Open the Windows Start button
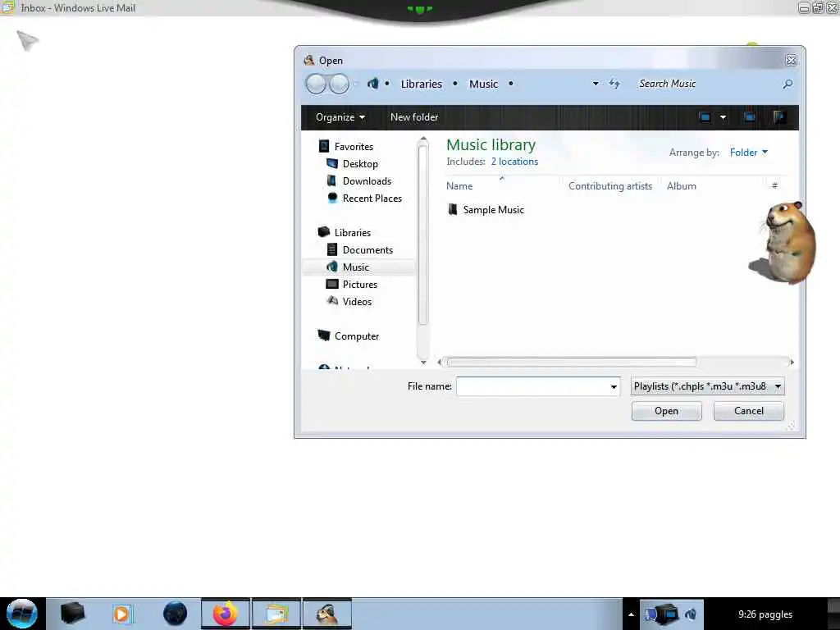840x630 pixels. 22,614
